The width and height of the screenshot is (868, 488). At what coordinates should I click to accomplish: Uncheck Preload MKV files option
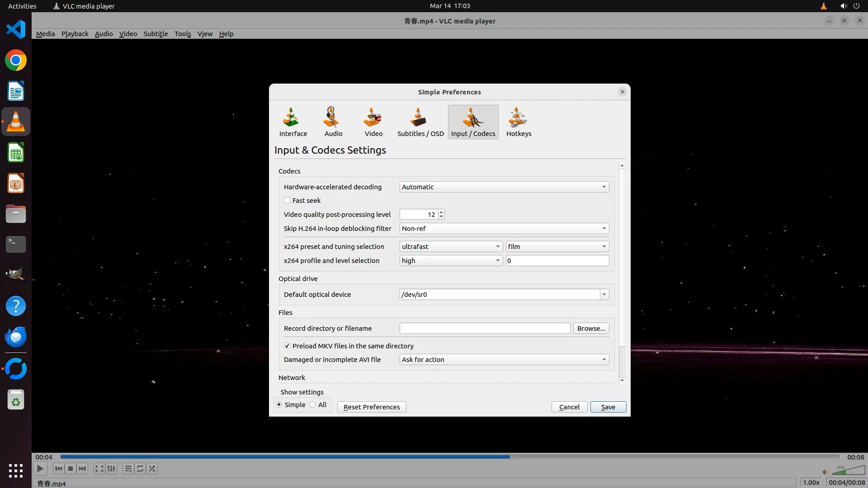pyautogui.click(x=287, y=346)
